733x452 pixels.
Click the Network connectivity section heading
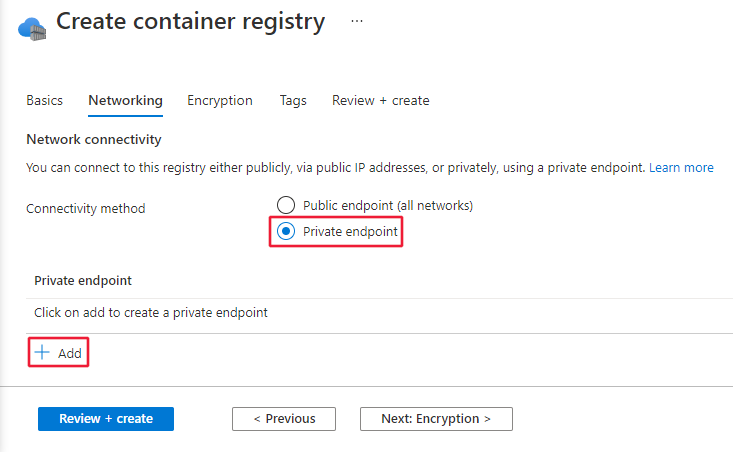pos(94,139)
